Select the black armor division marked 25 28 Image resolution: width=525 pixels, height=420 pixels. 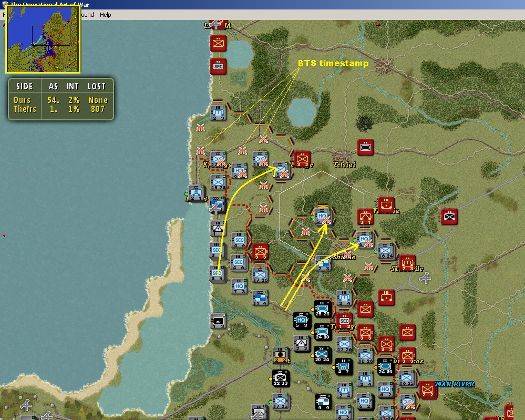(x=323, y=309)
